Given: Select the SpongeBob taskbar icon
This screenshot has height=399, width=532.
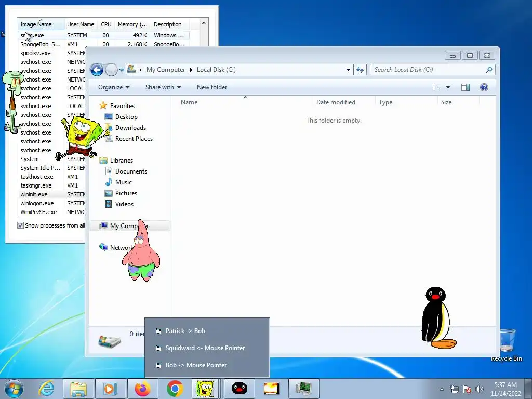Looking at the screenshot, I should (206, 389).
